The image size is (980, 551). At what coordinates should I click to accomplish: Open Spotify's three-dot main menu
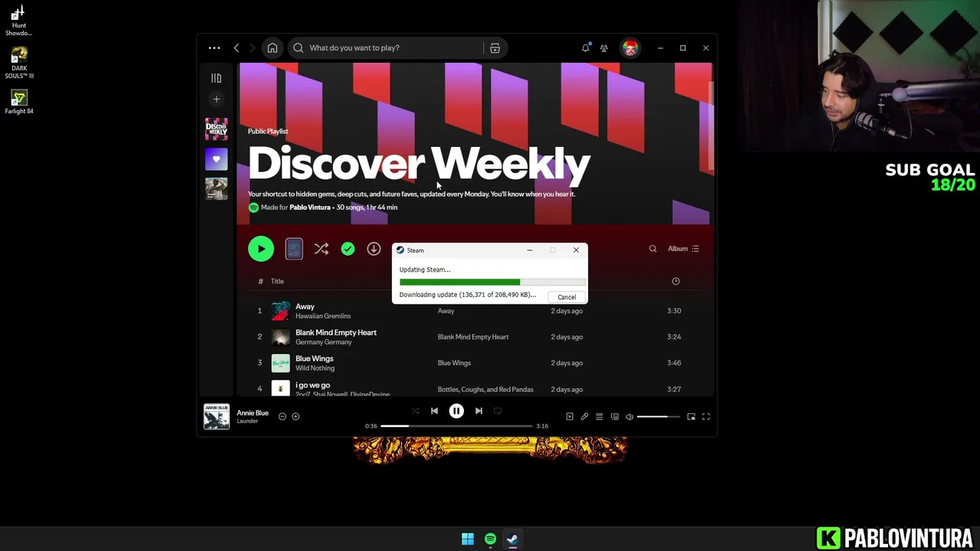[x=214, y=47]
